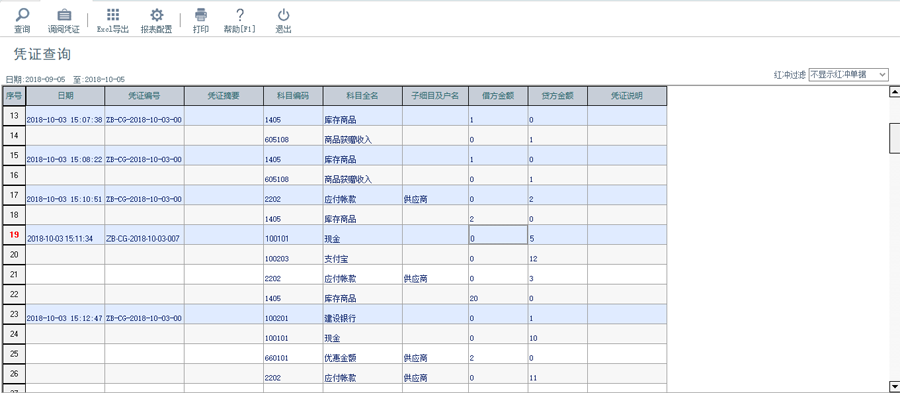The height and width of the screenshot is (393, 900).
Task: Select row number 15
Action: (x=14, y=155)
